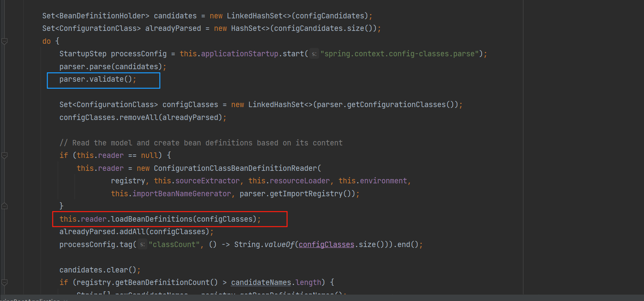Click the 's:' parameter hint before "classCount"
The image size is (644, 301).
142,245
